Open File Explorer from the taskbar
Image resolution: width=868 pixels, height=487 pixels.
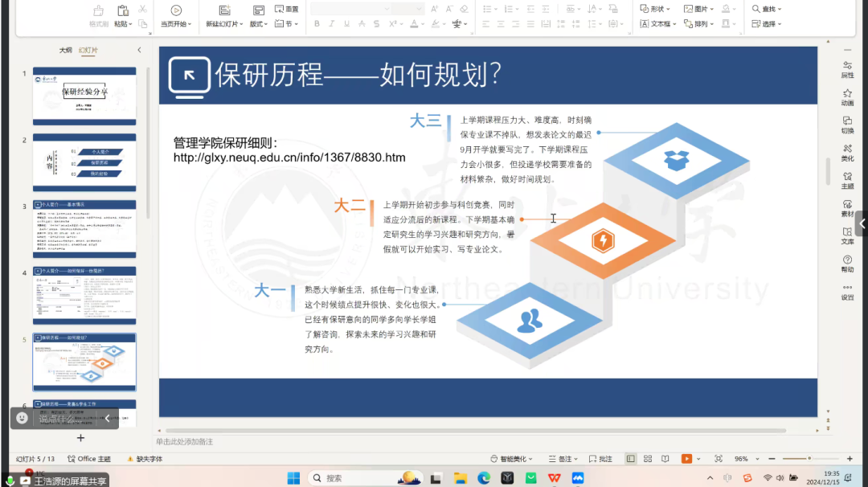point(460,478)
